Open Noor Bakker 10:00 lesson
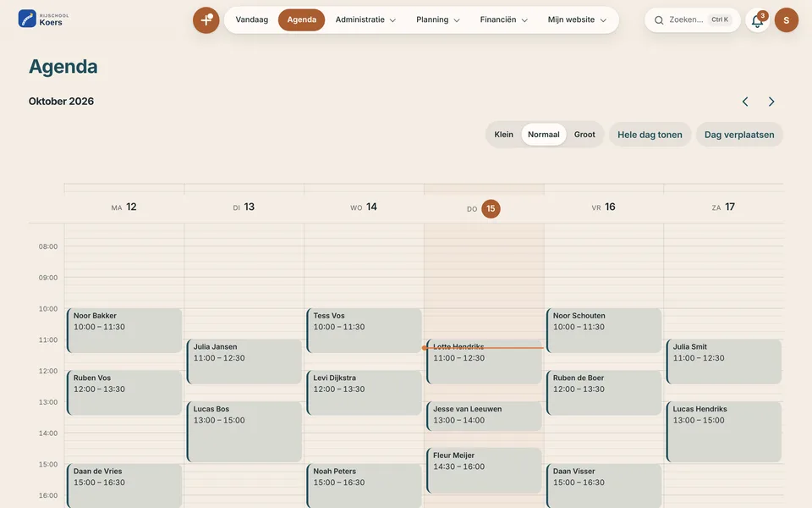 click(x=124, y=331)
